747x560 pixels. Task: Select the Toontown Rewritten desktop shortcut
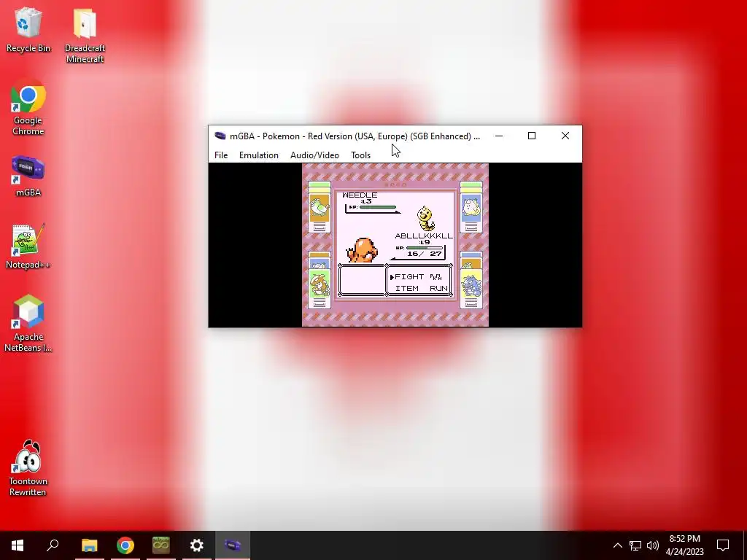click(x=28, y=469)
